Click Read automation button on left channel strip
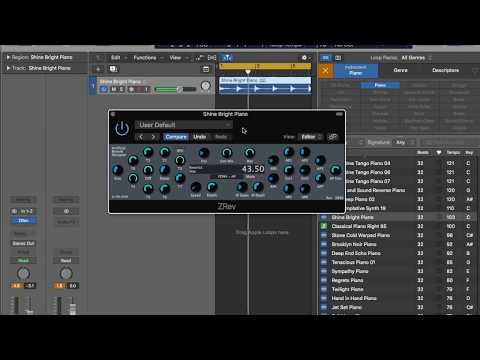This screenshot has height=360, width=480. coord(23,261)
